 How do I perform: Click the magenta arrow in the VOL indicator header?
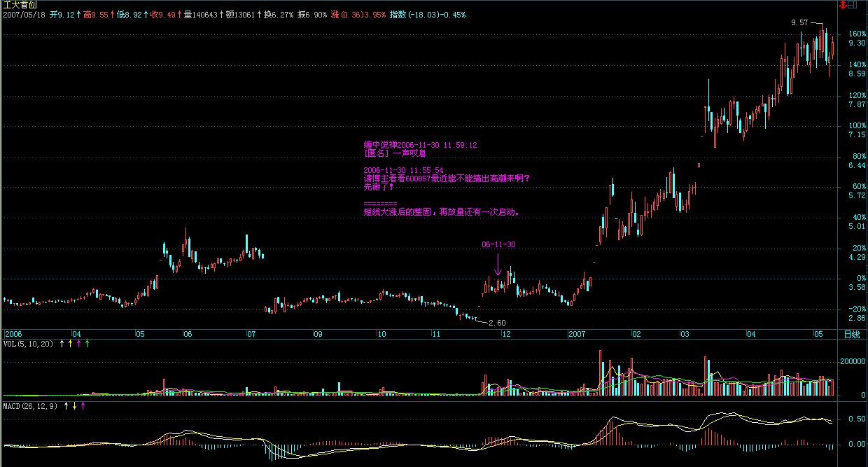click(x=78, y=344)
